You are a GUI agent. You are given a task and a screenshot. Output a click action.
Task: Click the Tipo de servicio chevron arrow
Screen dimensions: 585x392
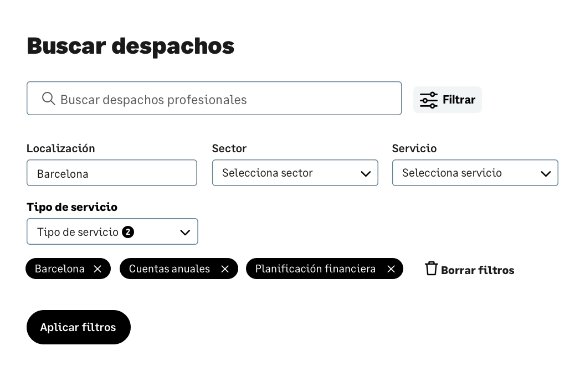(185, 232)
